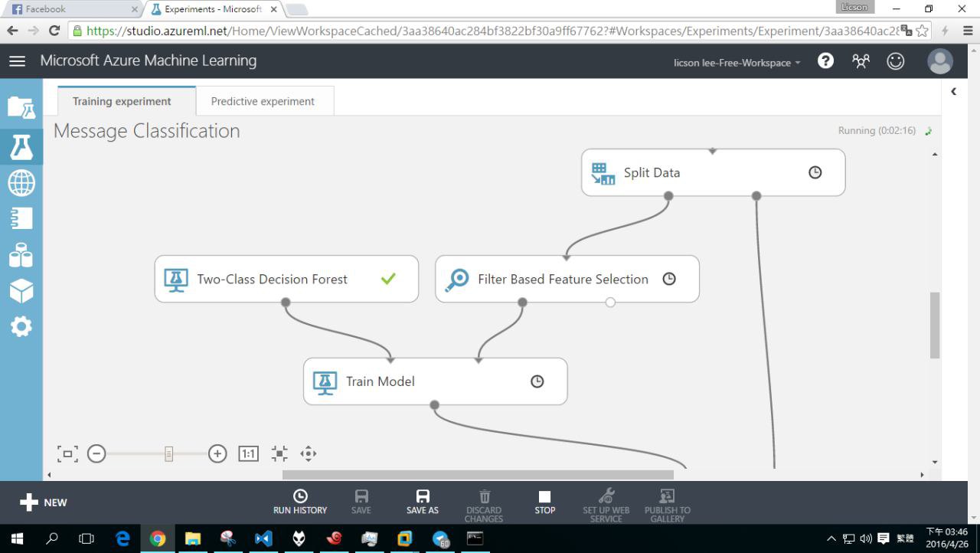980x553 pixels.
Task: Open File Explorer from the taskbar
Action: pos(192,538)
